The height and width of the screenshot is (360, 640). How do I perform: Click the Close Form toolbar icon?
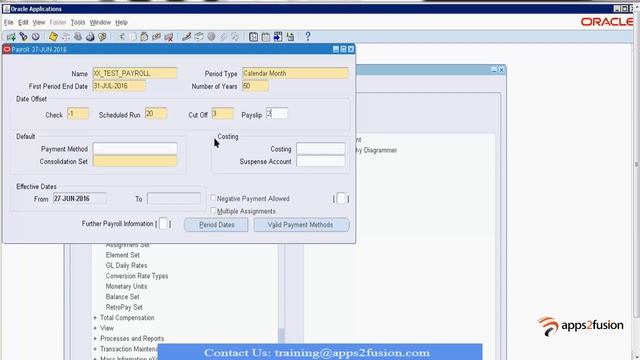102,37
